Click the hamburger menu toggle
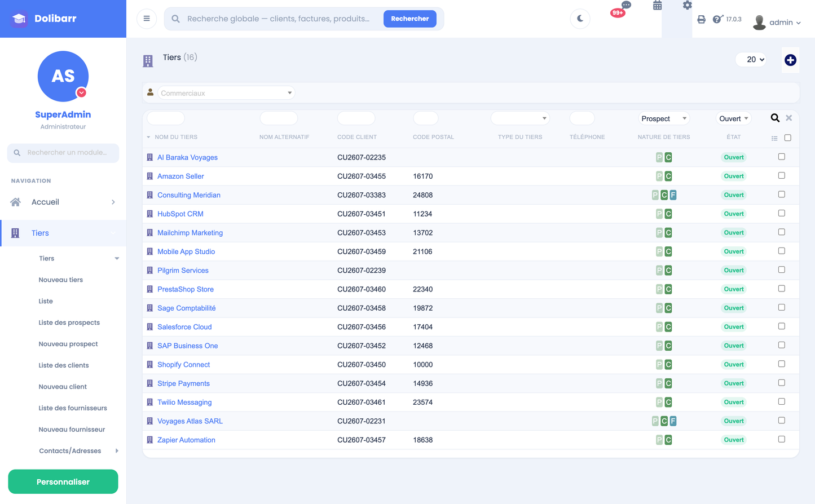The width and height of the screenshot is (815, 504). click(147, 19)
